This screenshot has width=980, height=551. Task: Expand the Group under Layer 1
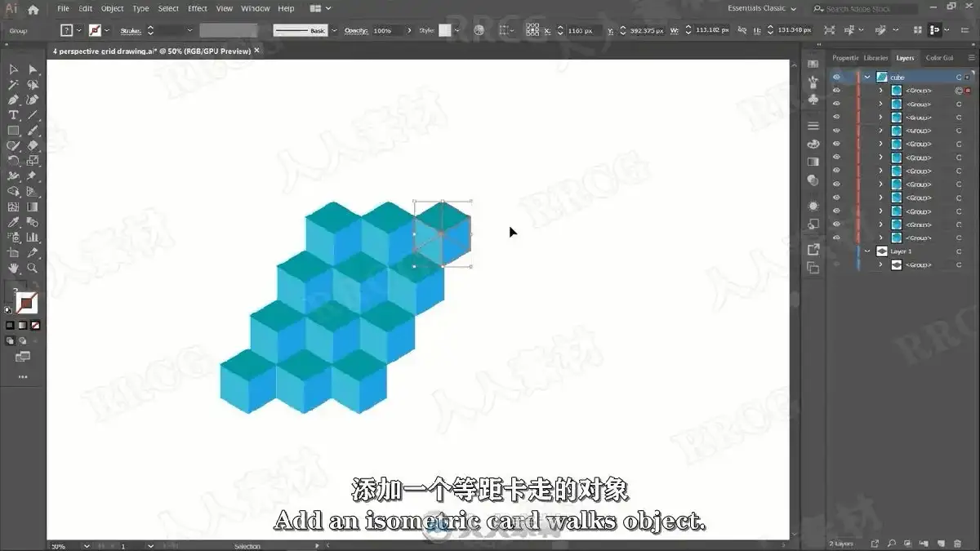coord(880,264)
